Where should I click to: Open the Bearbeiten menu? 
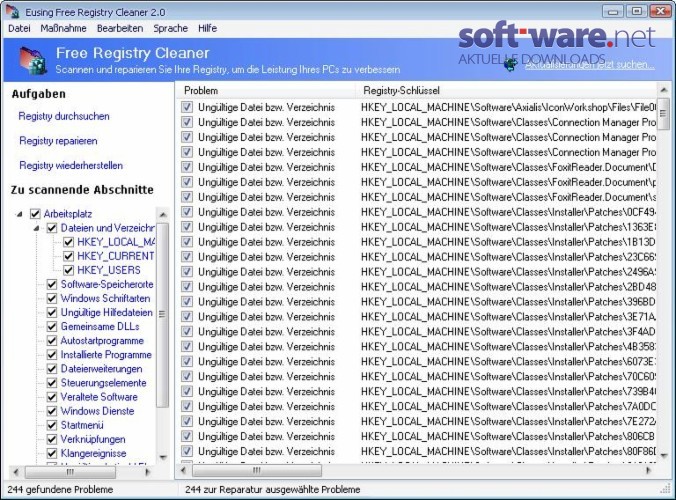coord(120,28)
